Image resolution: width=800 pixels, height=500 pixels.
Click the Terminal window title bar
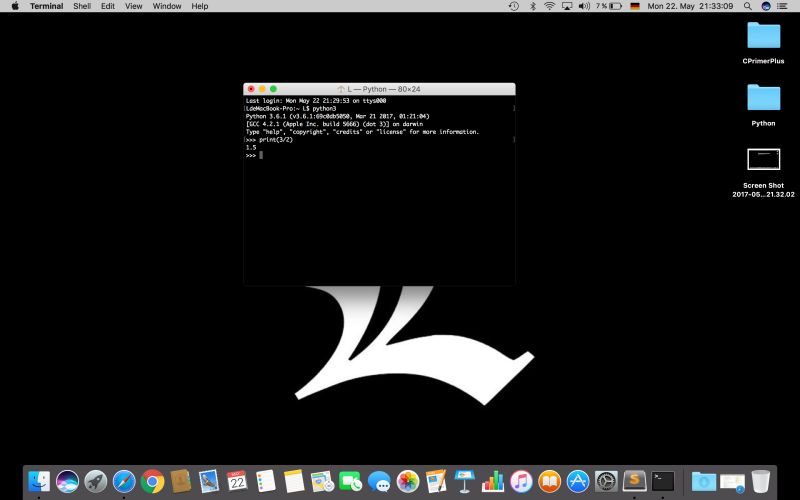click(x=379, y=89)
